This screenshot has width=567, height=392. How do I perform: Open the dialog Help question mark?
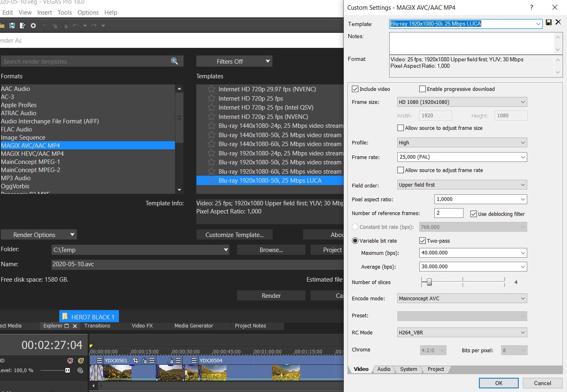(x=532, y=7)
